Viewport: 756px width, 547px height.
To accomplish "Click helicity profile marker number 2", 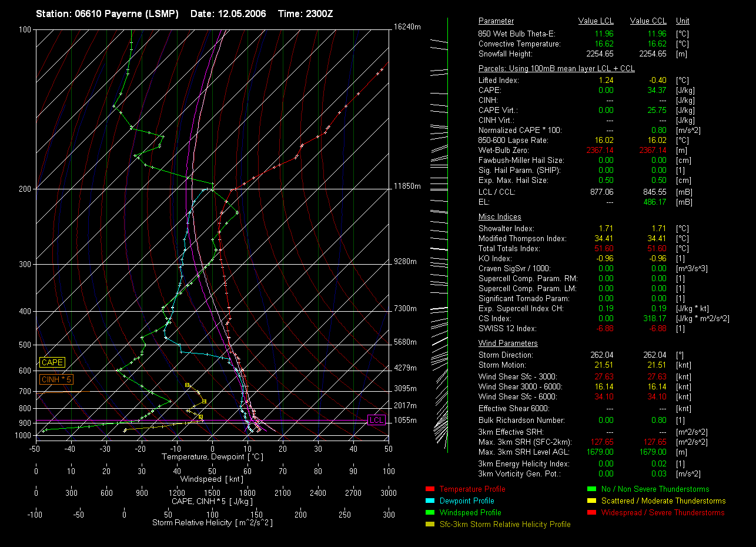I will coord(204,401).
